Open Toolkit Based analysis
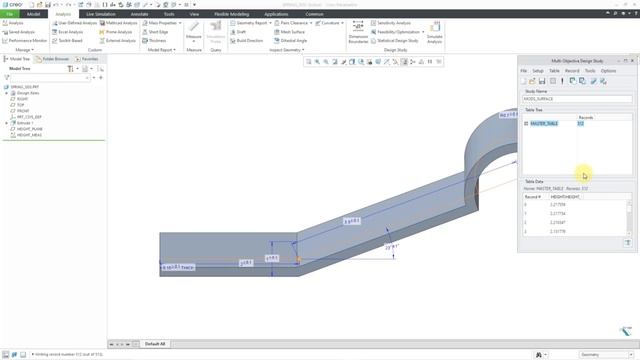This screenshot has width=640, height=360. click(67, 41)
